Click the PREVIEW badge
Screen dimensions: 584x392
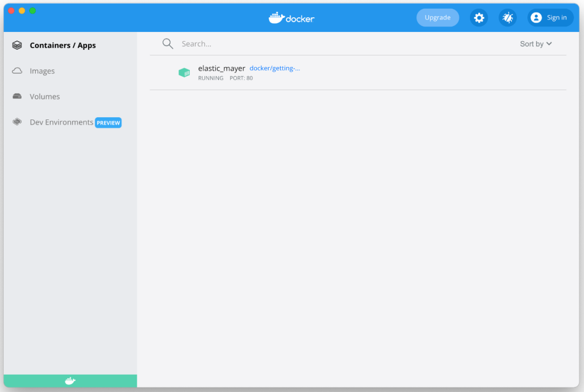pos(108,123)
